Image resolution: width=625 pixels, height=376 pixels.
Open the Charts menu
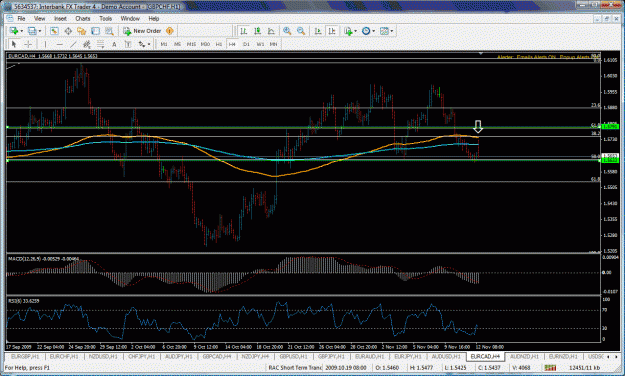click(x=83, y=19)
